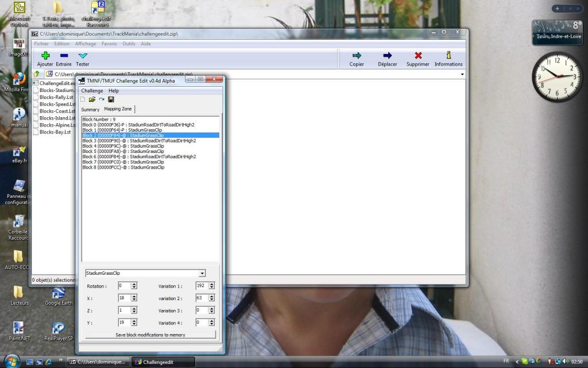Viewport: 588px width, 368px height.
Task: Click the Variation 4 spinner arrows
Action: pyautogui.click(x=211, y=323)
